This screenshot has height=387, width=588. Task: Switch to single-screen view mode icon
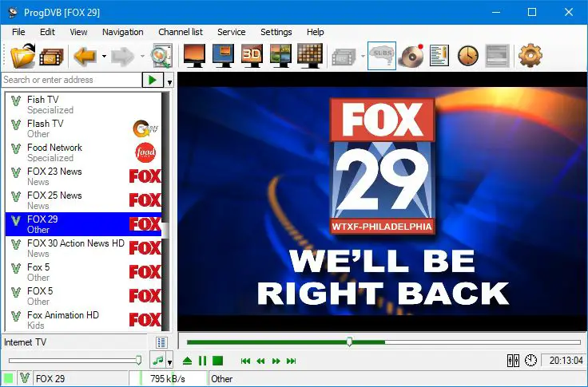click(x=194, y=56)
